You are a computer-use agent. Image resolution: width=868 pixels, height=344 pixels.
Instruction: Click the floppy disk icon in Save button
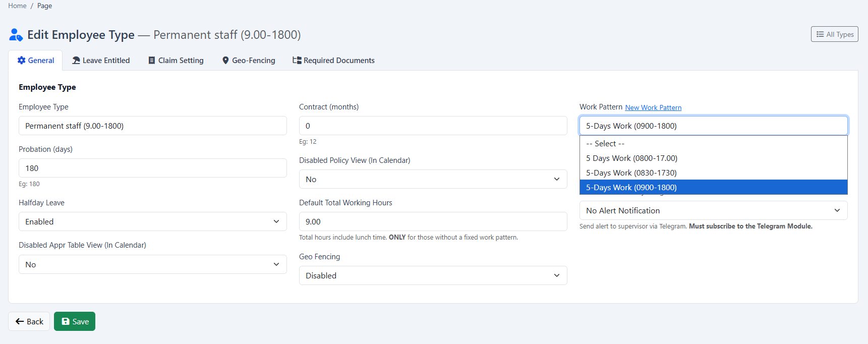66,321
